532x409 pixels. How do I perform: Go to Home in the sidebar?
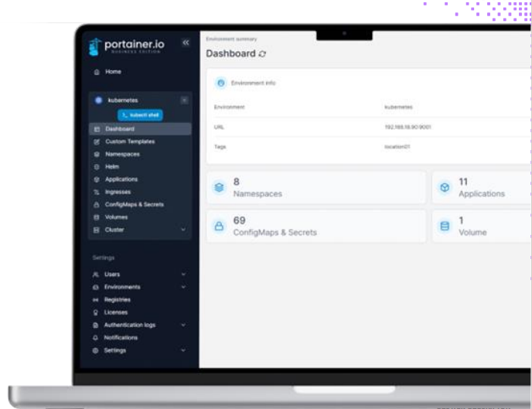[x=113, y=72]
